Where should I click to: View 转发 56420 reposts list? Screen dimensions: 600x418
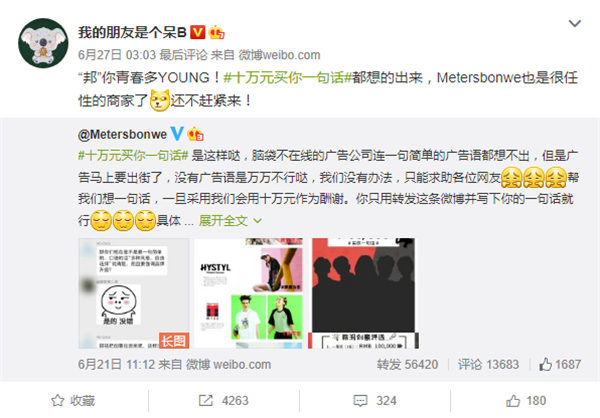407,364
